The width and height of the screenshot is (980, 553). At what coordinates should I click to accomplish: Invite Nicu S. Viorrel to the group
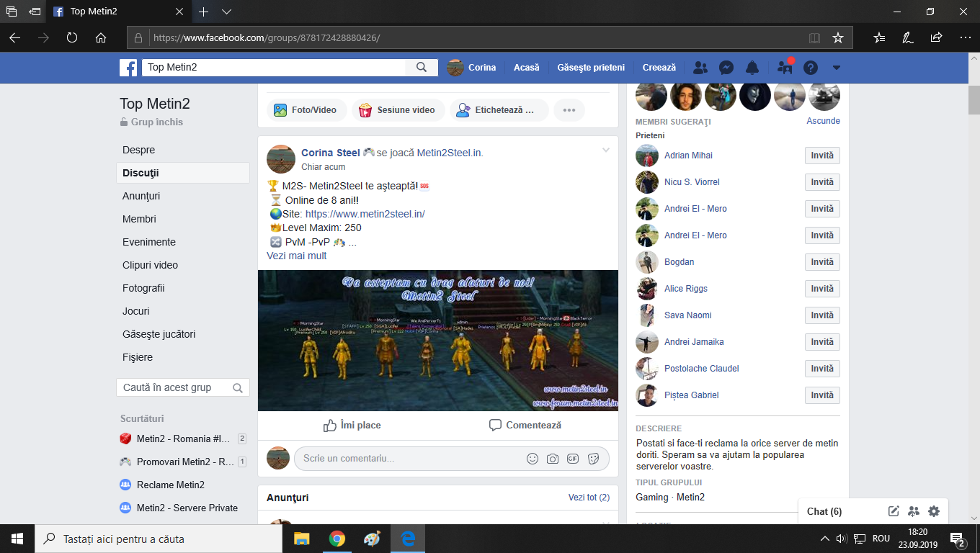point(822,182)
